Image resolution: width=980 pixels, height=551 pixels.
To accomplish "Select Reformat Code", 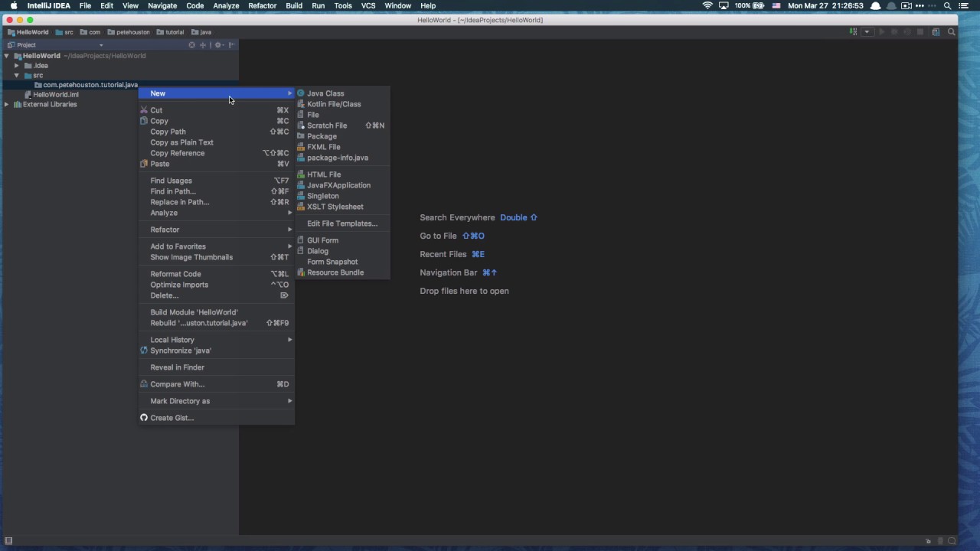I will point(217,274).
